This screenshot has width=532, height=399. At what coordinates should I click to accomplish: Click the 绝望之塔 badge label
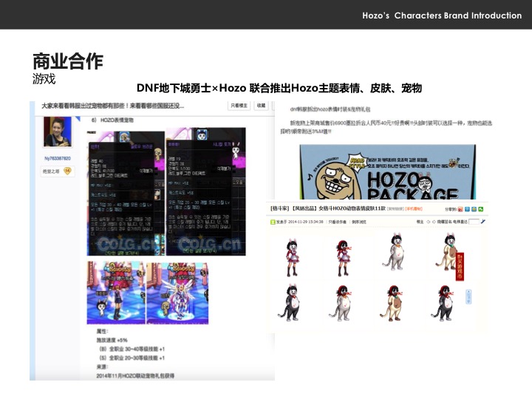click(x=51, y=171)
